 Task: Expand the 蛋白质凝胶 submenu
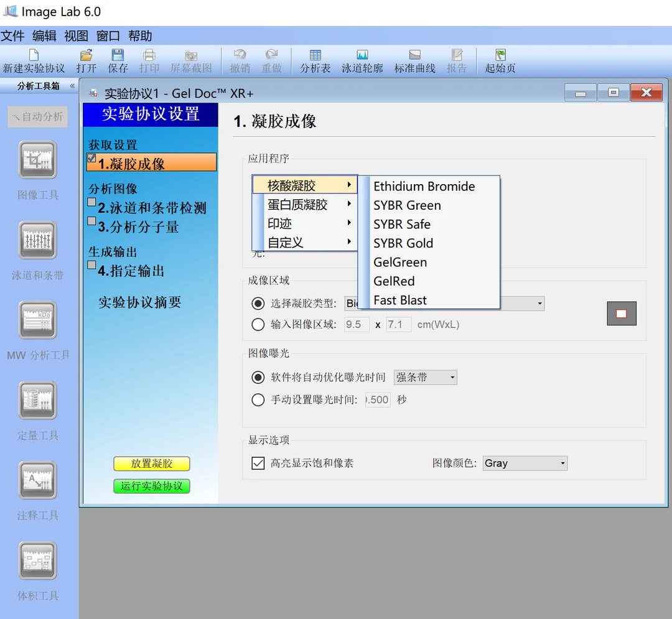coord(305,204)
